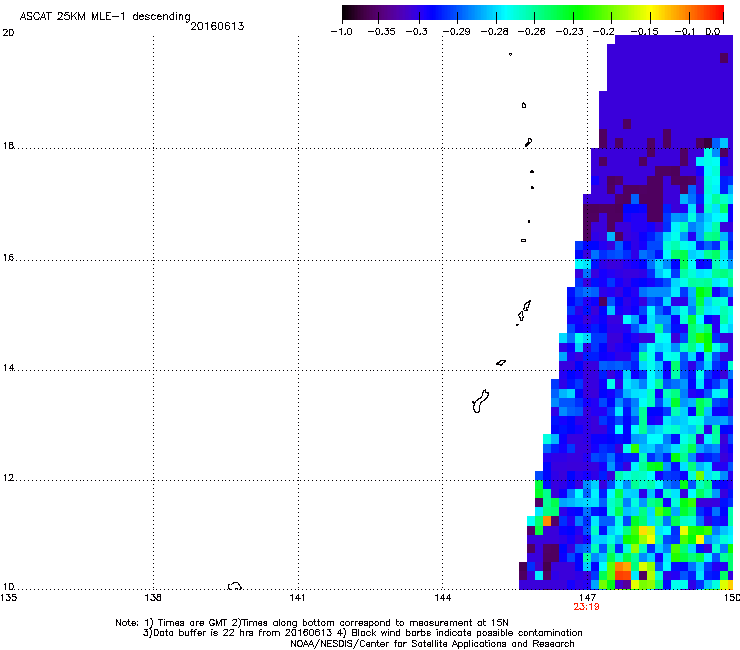740x650 pixels.
Task: Click the note line about Data buffer 22 hrs
Action: click(362, 633)
